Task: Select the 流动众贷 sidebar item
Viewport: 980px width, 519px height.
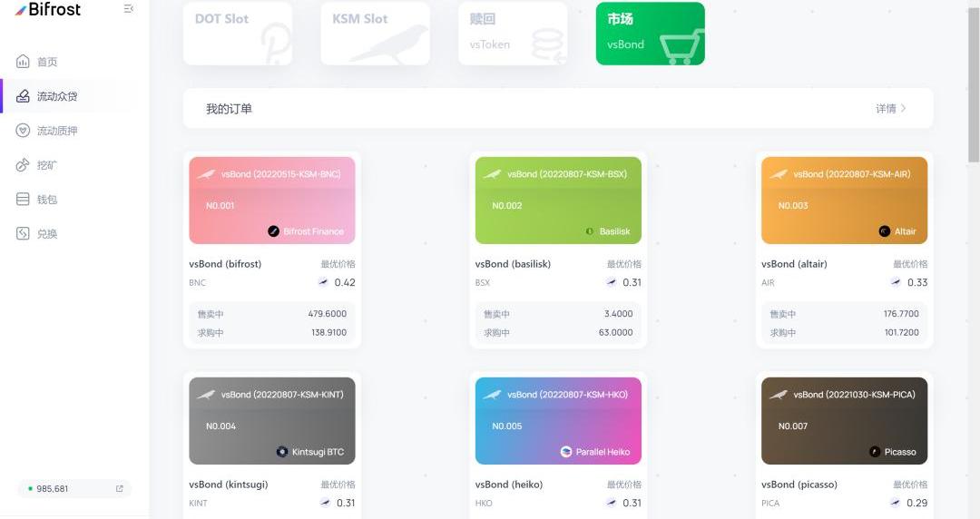Action: [56, 96]
